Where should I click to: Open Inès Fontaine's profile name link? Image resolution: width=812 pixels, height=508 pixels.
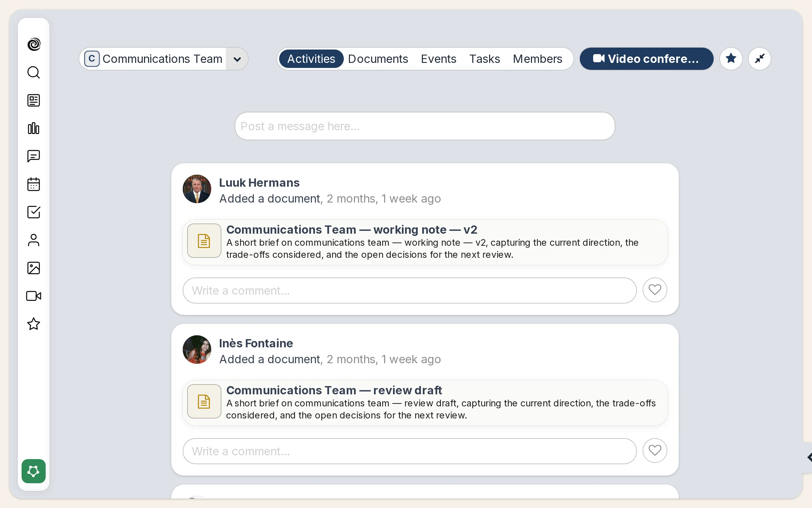256,343
